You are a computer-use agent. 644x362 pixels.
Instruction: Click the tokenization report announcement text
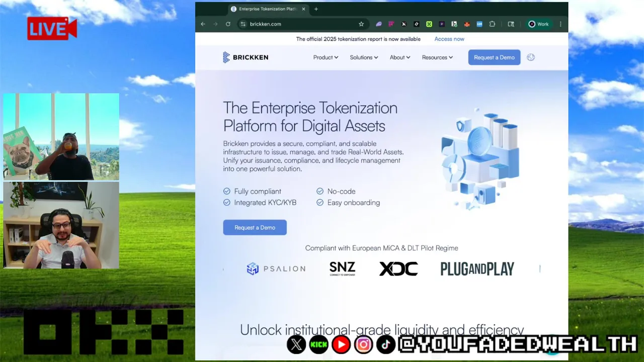358,39
